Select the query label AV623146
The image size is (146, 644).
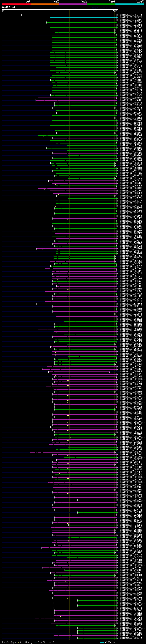point(8,7)
